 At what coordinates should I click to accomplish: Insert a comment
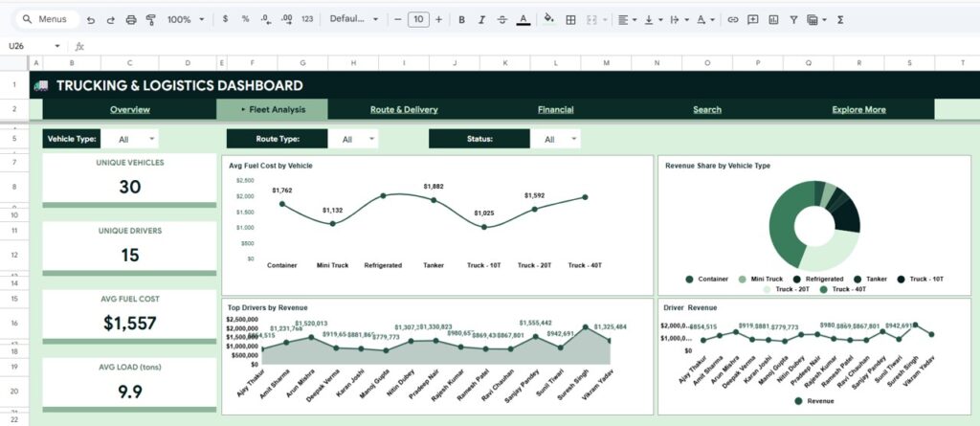[753, 20]
